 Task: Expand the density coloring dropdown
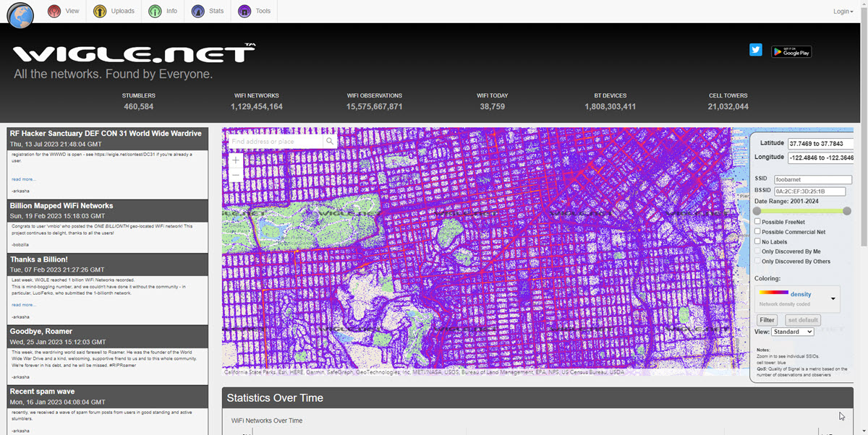[x=833, y=298]
